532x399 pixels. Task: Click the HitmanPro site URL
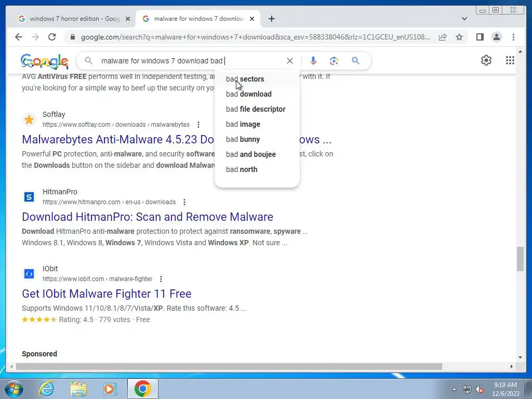tap(109, 202)
